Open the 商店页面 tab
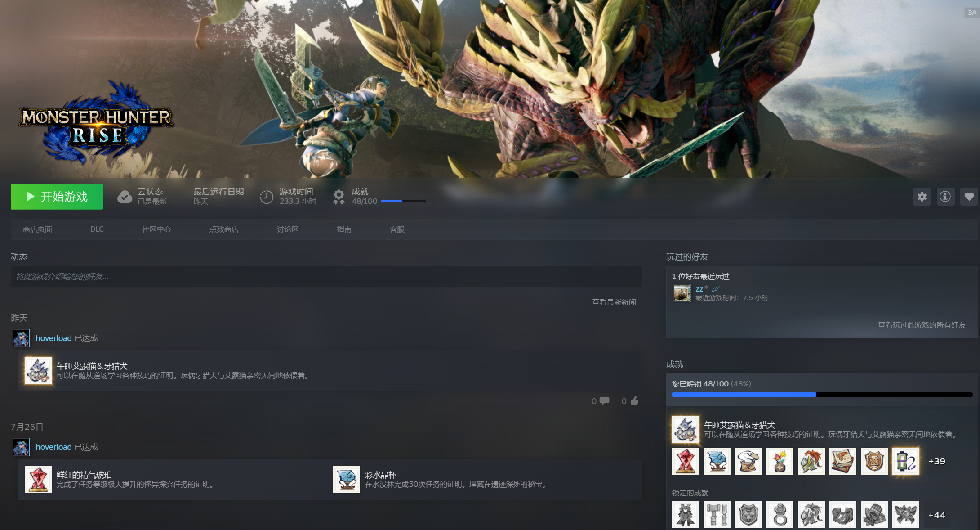 click(37, 229)
